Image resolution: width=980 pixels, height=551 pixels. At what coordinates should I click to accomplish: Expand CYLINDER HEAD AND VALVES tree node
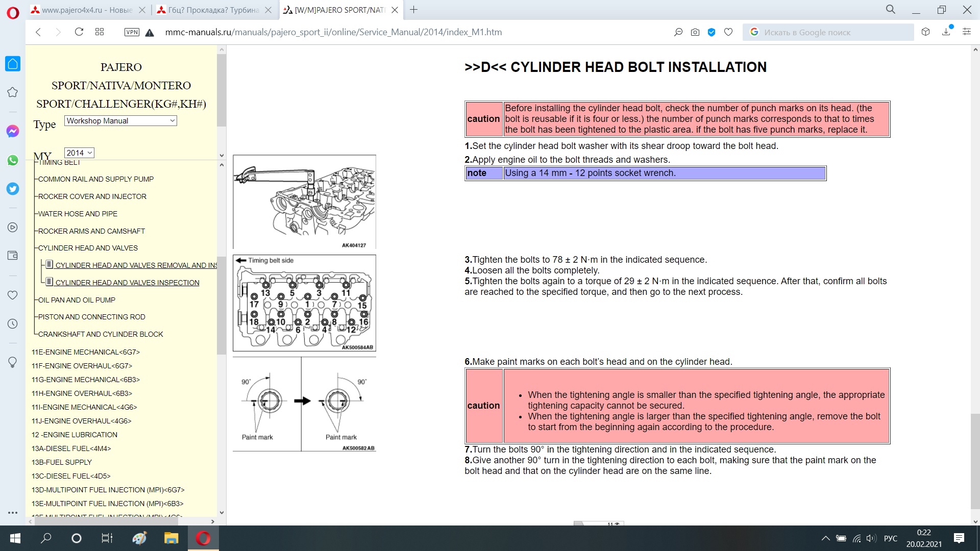tap(88, 248)
